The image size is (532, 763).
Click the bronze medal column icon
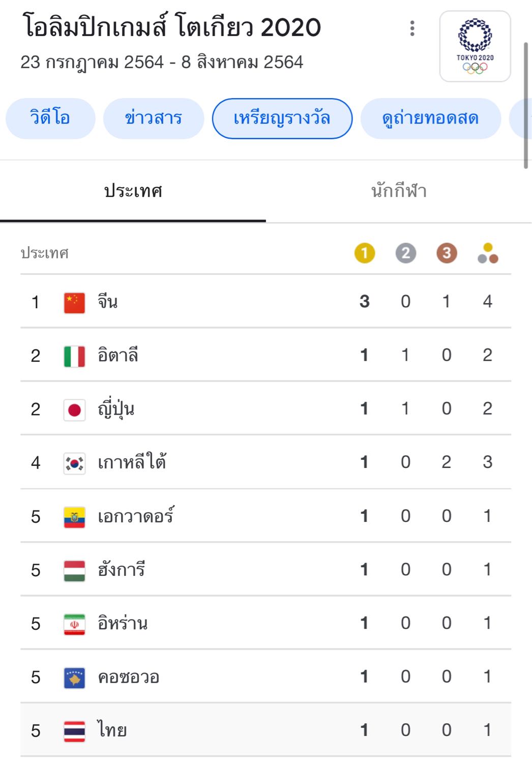coord(447,253)
